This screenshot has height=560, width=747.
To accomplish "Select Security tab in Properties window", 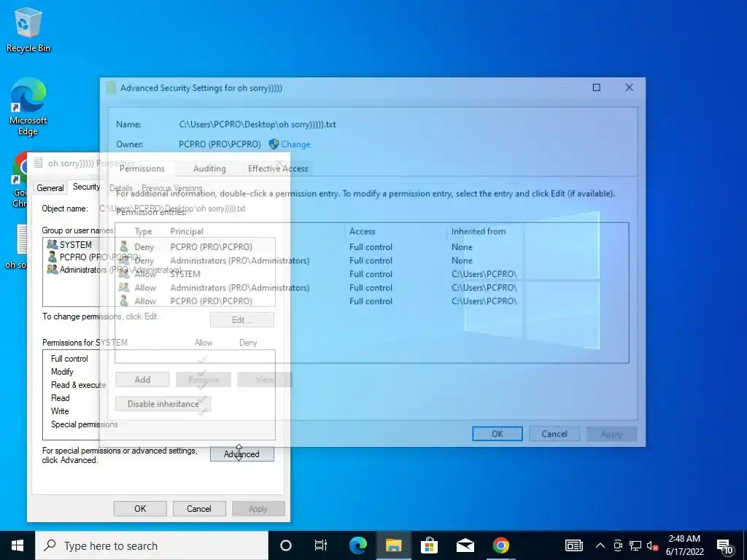I will coord(86,187).
